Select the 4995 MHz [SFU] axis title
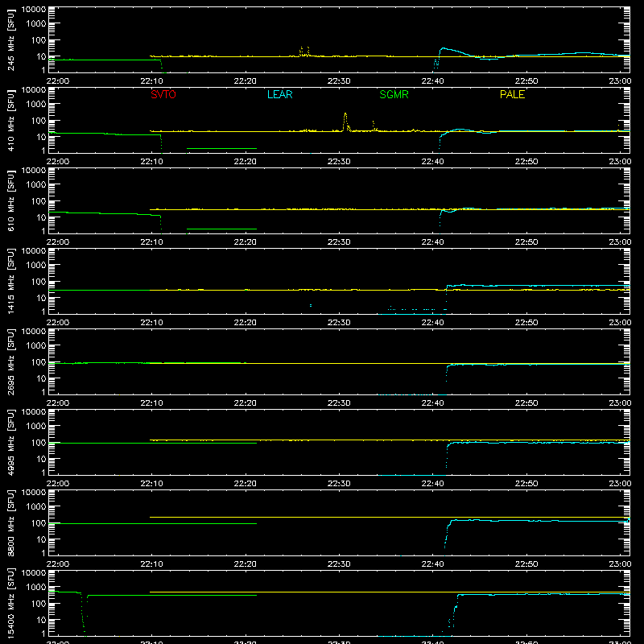Image resolution: width=644 pixels, height=644 pixels. (x=11, y=442)
